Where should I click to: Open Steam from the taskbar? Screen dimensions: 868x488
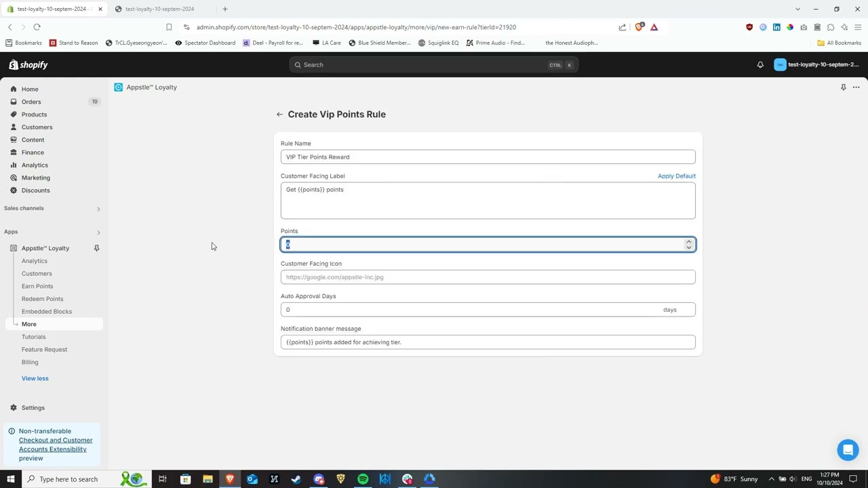pos(296,479)
